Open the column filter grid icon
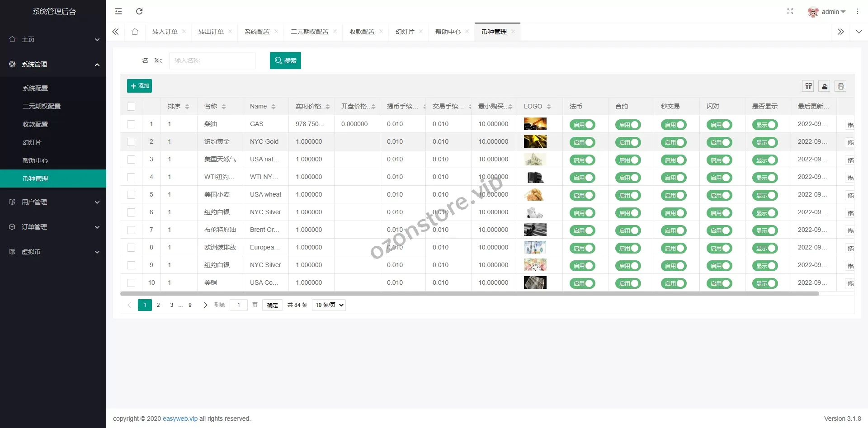868x428 pixels. click(808, 86)
